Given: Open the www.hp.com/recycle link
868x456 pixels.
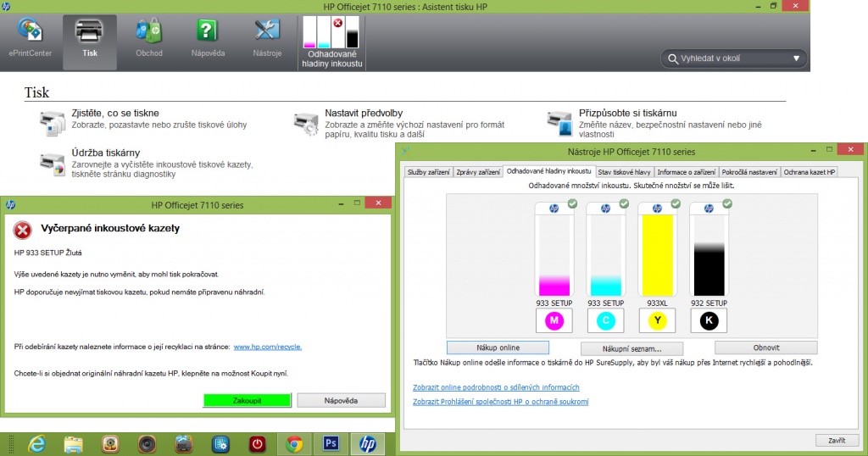Looking at the screenshot, I should click(x=267, y=347).
